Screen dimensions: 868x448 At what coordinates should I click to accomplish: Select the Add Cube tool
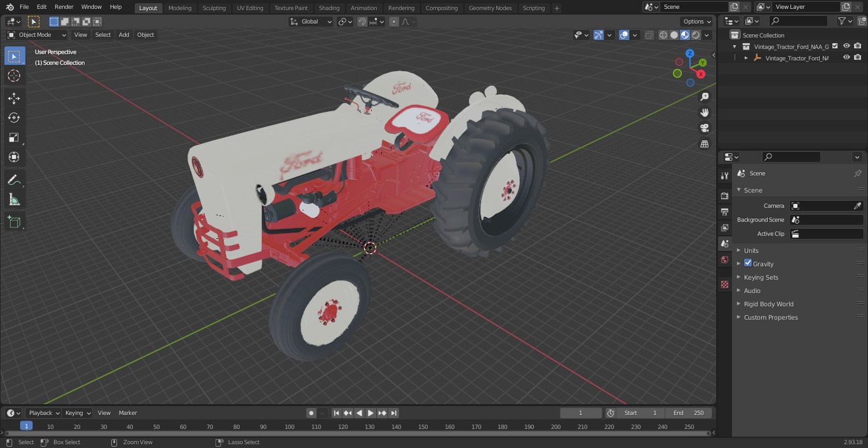coord(14,222)
